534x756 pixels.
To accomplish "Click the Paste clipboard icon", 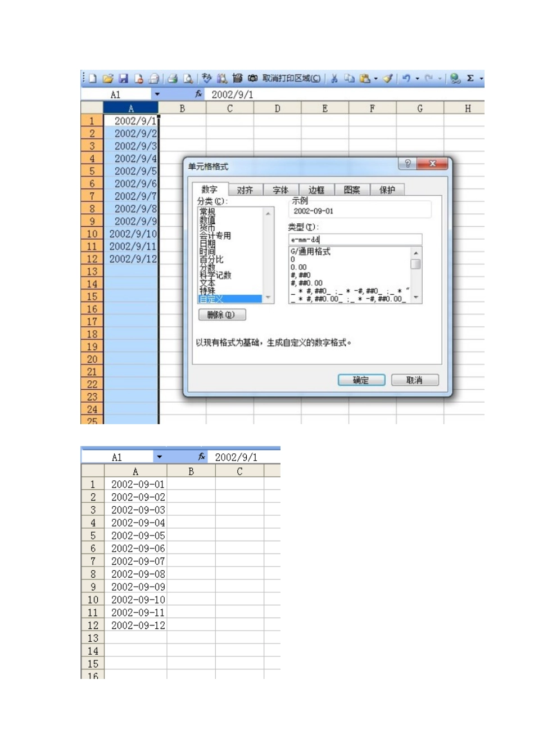I will click(x=365, y=79).
